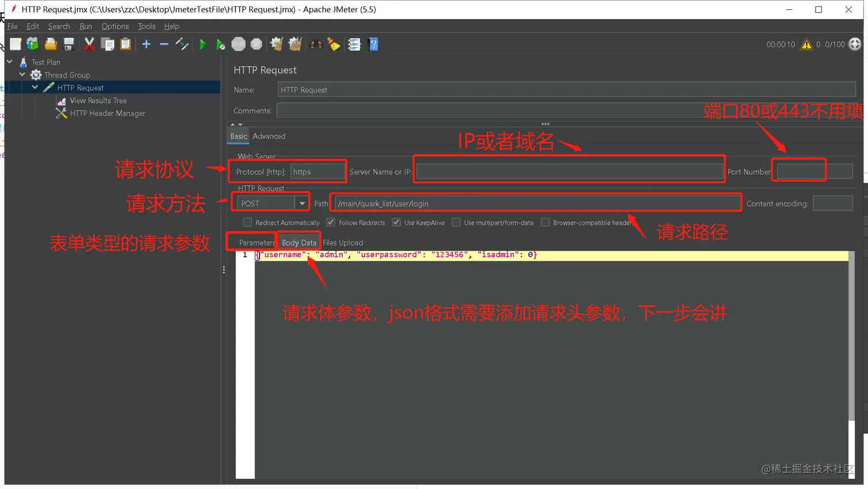Switch to the Files Upload tab
868x489 pixels.
click(x=343, y=242)
